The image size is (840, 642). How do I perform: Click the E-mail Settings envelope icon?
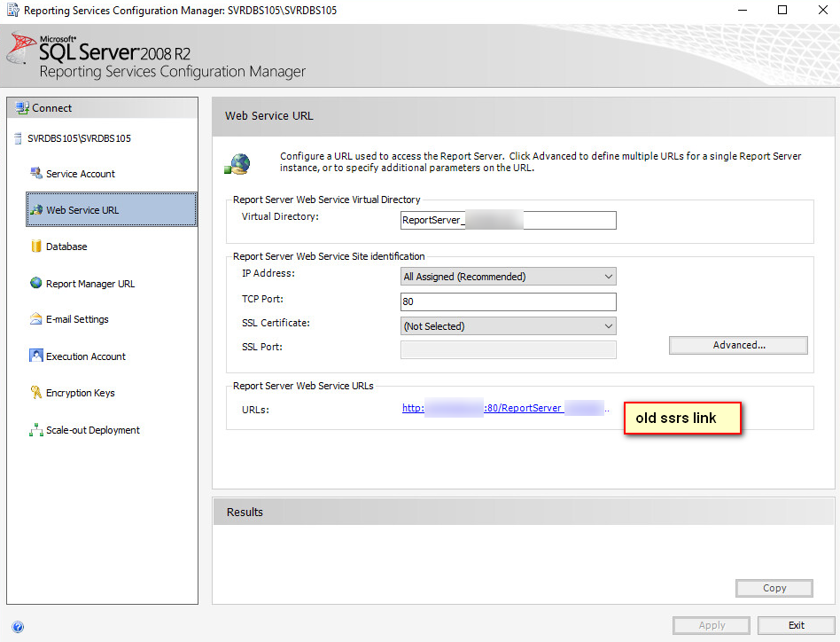point(36,319)
